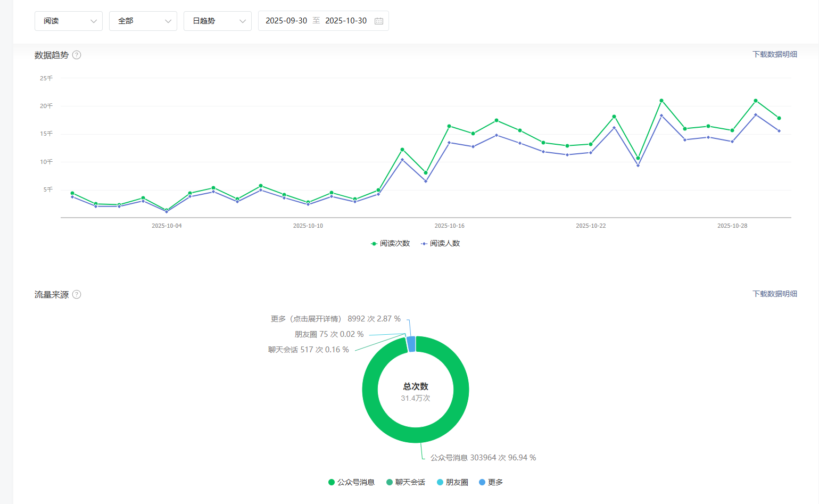Open calendar icon in date range field
819x504 pixels.
click(x=379, y=21)
